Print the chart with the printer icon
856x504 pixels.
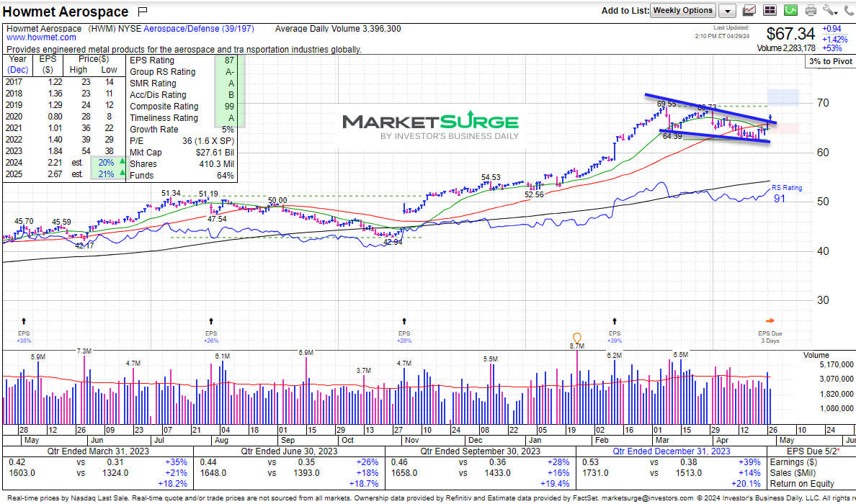click(x=811, y=10)
